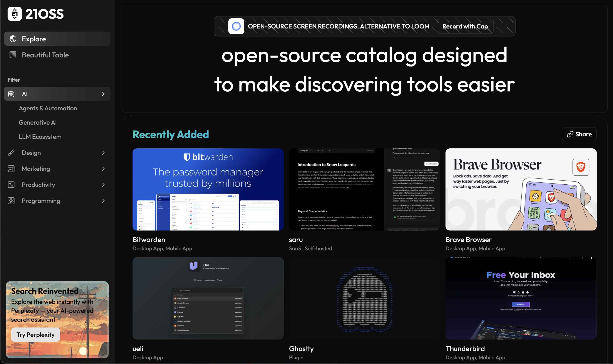Click the Productivity filter icon
Image resolution: width=613 pixels, height=364 pixels.
11,185
